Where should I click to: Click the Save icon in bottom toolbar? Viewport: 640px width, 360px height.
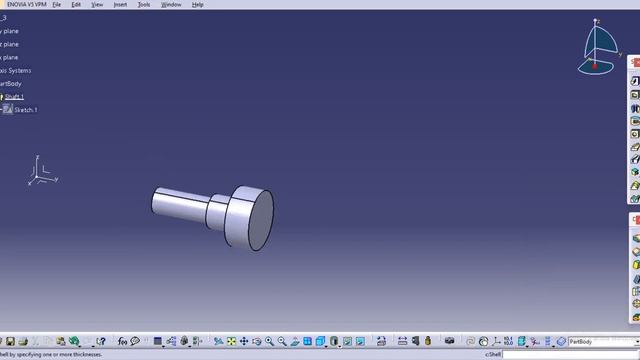(x=10, y=341)
